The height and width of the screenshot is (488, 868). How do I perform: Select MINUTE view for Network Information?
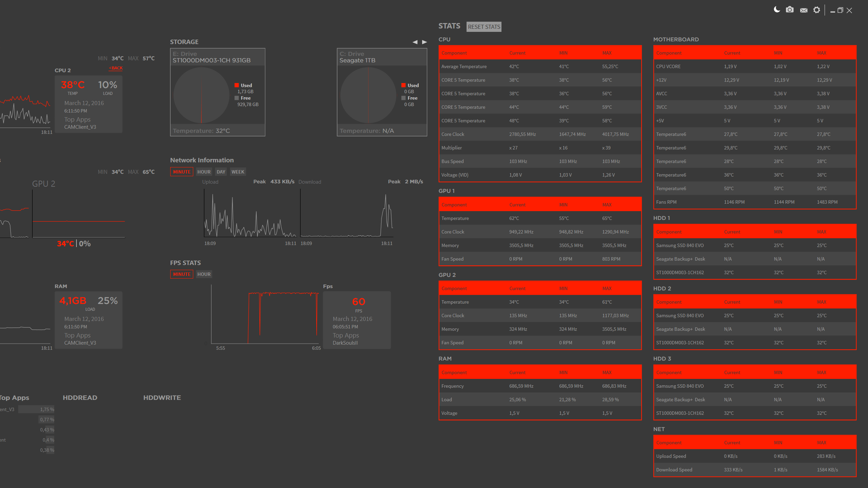pos(182,172)
